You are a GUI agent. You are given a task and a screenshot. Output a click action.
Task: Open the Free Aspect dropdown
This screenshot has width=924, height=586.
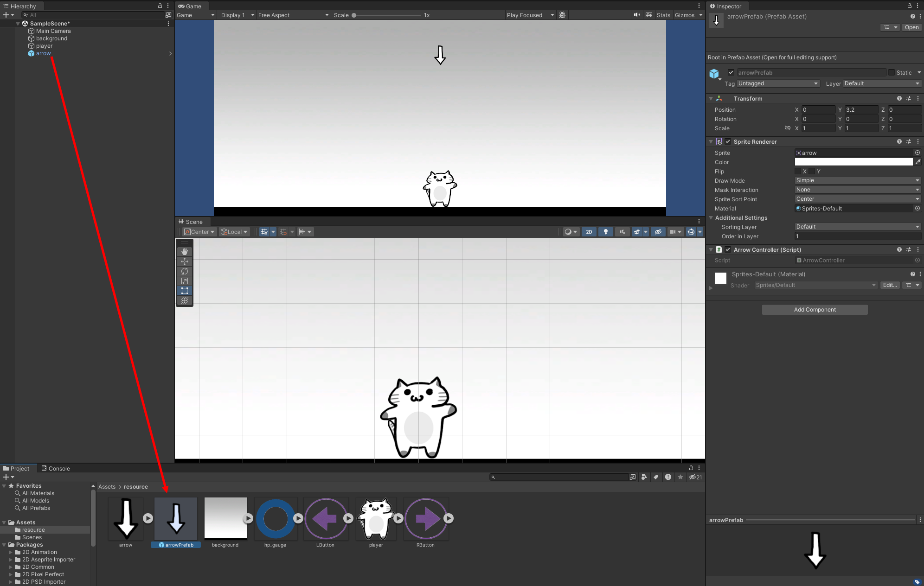293,15
